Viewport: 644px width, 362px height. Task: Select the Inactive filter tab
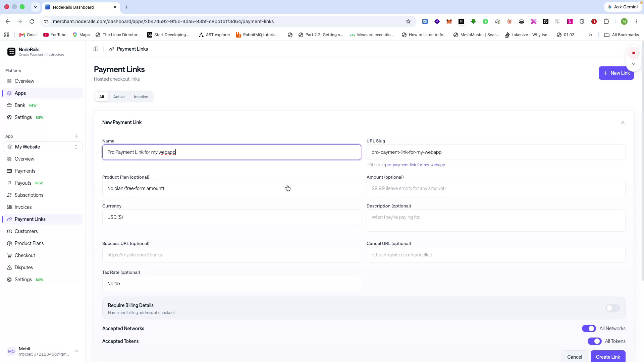[x=141, y=97]
